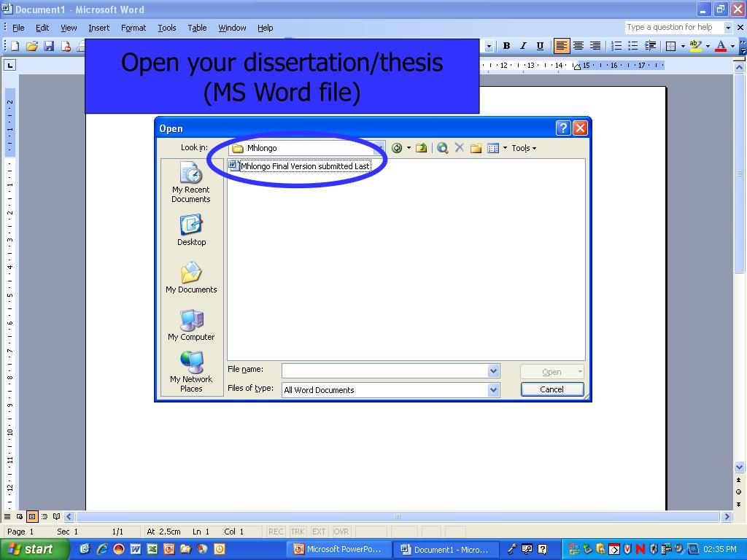Expand the Back button history arrow
Viewport: 747px width, 560px height.
[x=409, y=148]
